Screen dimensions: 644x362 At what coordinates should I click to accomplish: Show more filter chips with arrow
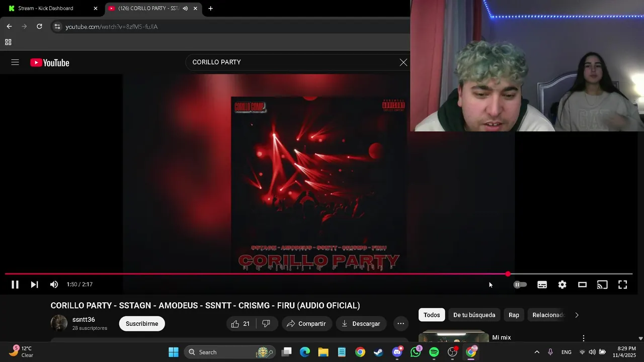577,315
